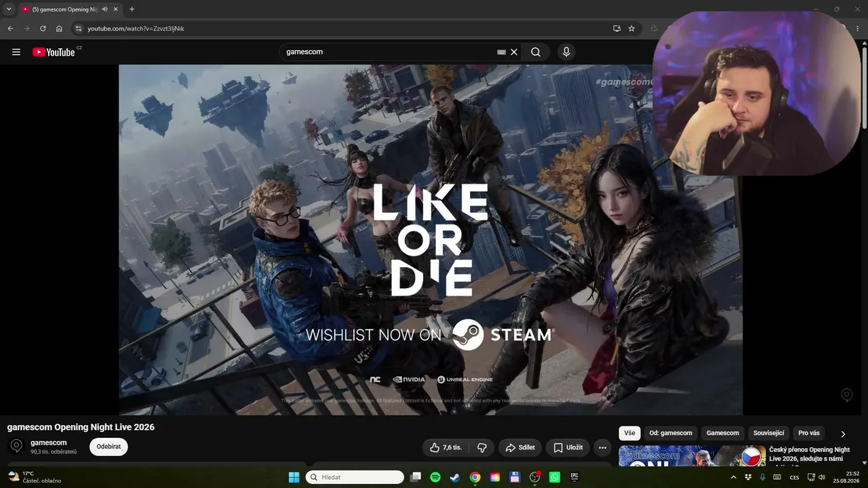Open the browser home page
Viewport: 868px width, 488px height.
point(59,28)
